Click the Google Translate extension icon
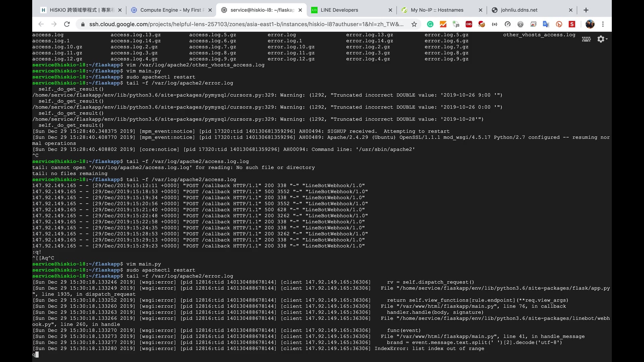Screen dimensions: 644x362 click(x=546, y=24)
